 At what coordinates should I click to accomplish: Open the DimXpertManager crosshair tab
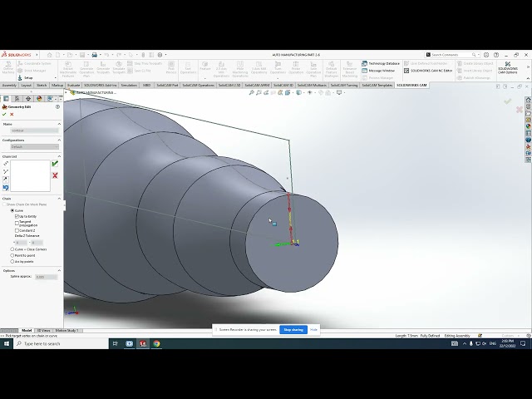point(28,98)
